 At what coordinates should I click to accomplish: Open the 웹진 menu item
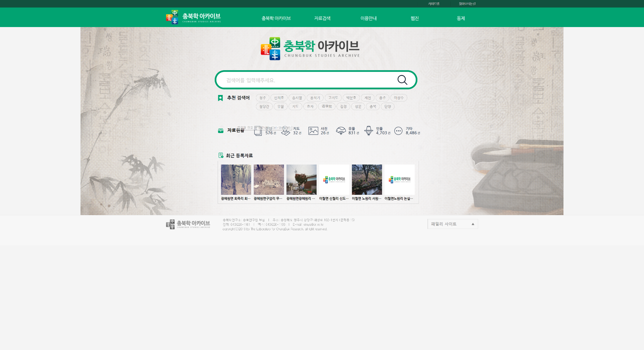pyautogui.click(x=414, y=18)
